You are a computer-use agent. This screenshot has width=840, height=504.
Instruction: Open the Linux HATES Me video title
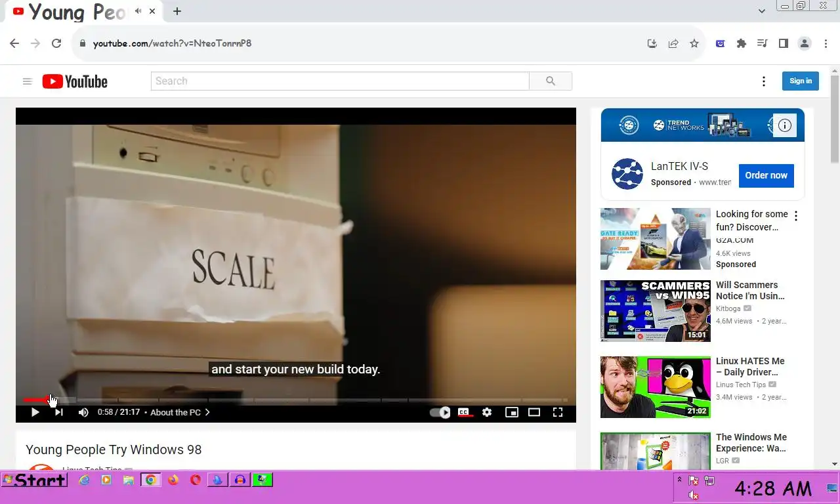point(750,367)
